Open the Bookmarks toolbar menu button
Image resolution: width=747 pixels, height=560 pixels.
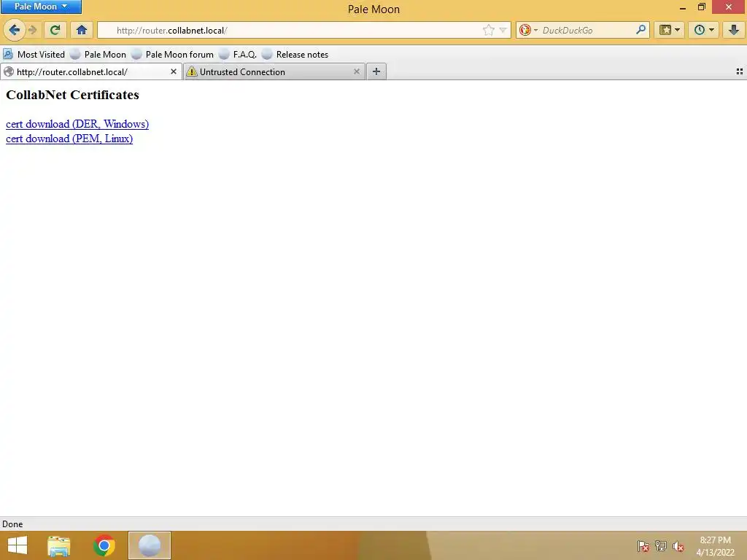tap(670, 30)
